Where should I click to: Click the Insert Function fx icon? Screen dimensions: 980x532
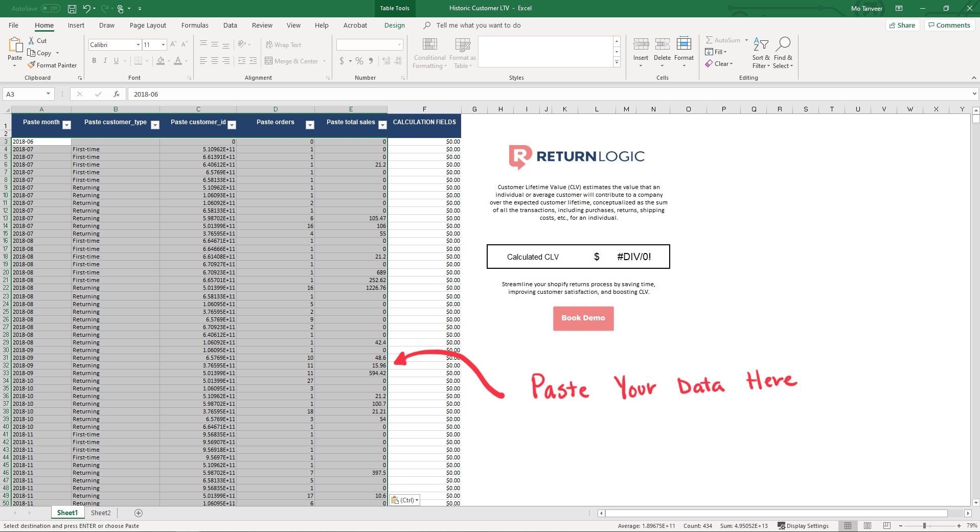click(117, 94)
